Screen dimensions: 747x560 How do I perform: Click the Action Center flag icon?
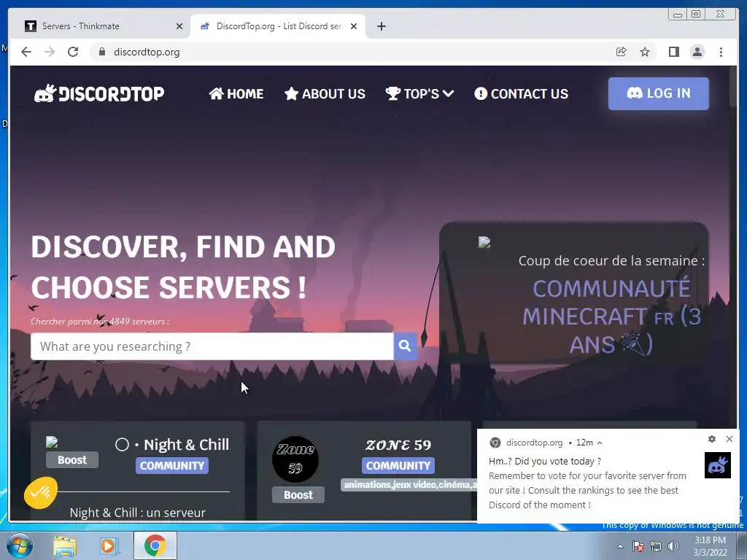638,546
